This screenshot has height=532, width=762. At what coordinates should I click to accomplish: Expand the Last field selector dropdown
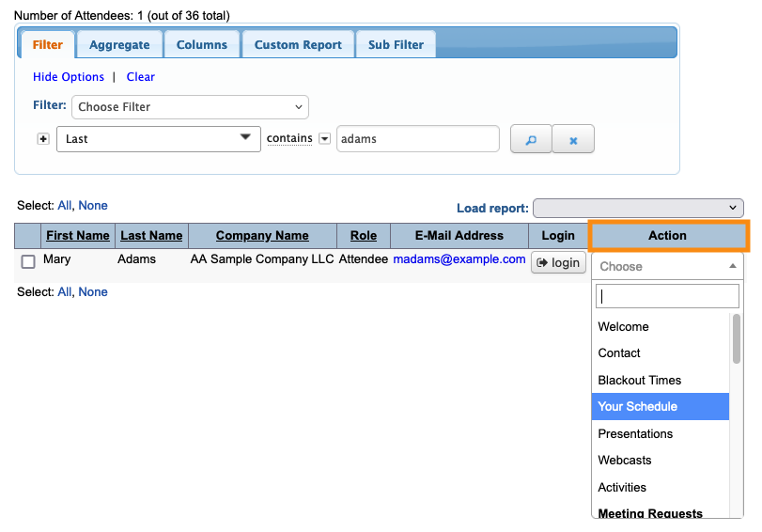tap(158, 138)
